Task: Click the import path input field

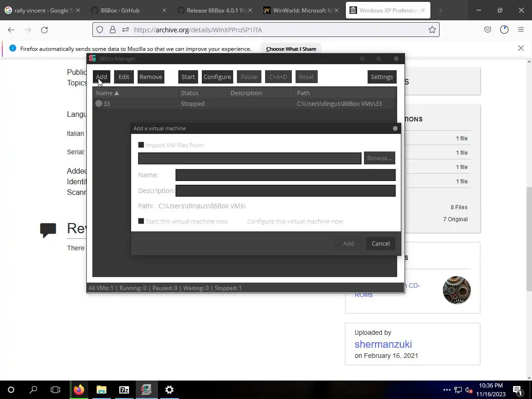Action: 250,158
